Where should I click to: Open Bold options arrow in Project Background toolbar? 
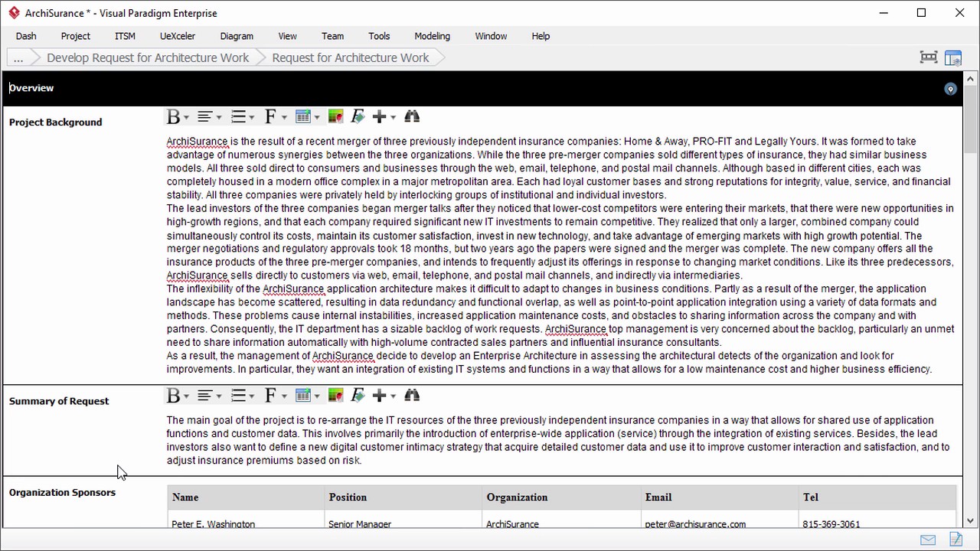point(186,118)
